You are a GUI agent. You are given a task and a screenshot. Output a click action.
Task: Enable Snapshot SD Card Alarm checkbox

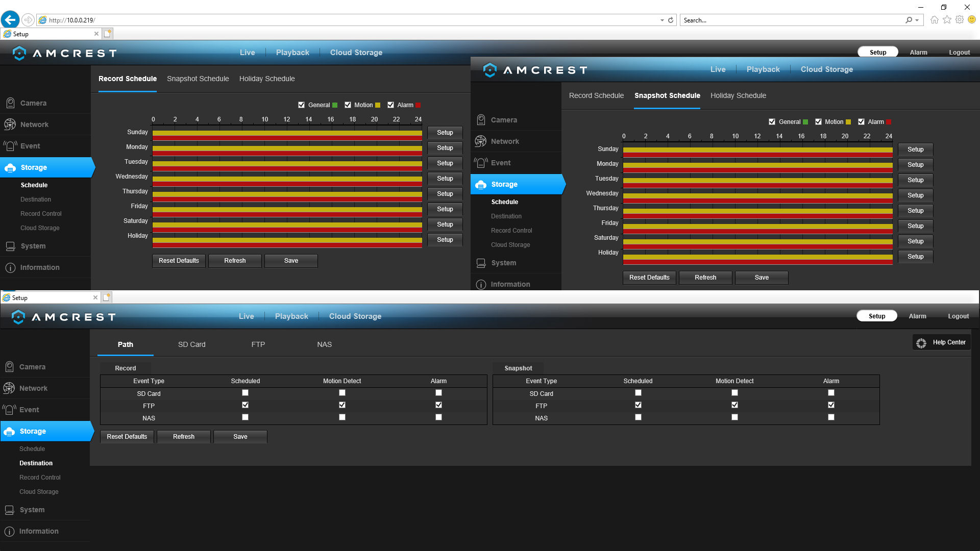[831, 393]
